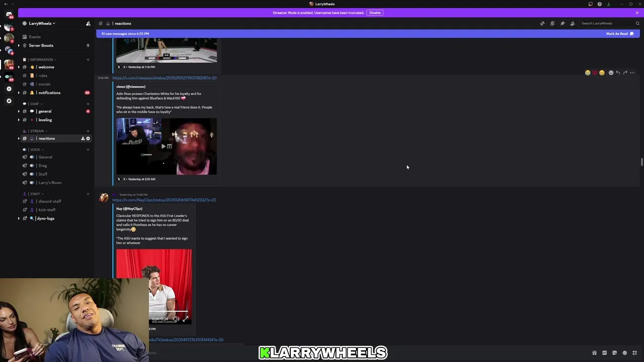Expand the LarryWheels server dropdown
The width and height of the screenshot is (644, 362).
tap(42, 24)
